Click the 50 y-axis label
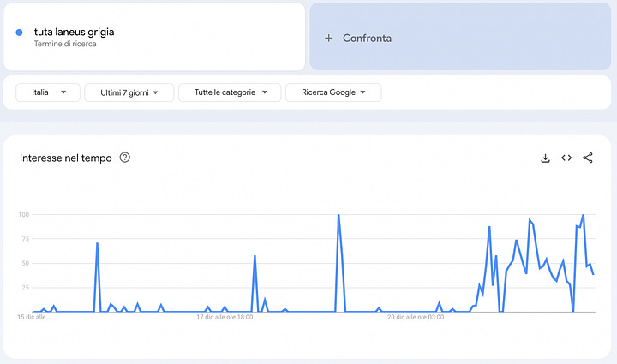The height and width of the screenshot is (364, 617). [26, 264]
